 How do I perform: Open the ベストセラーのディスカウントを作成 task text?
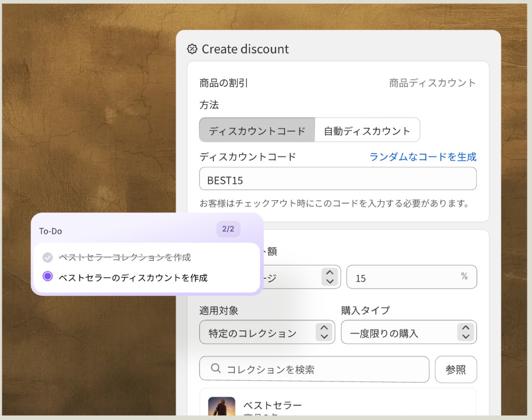point(133,278)
